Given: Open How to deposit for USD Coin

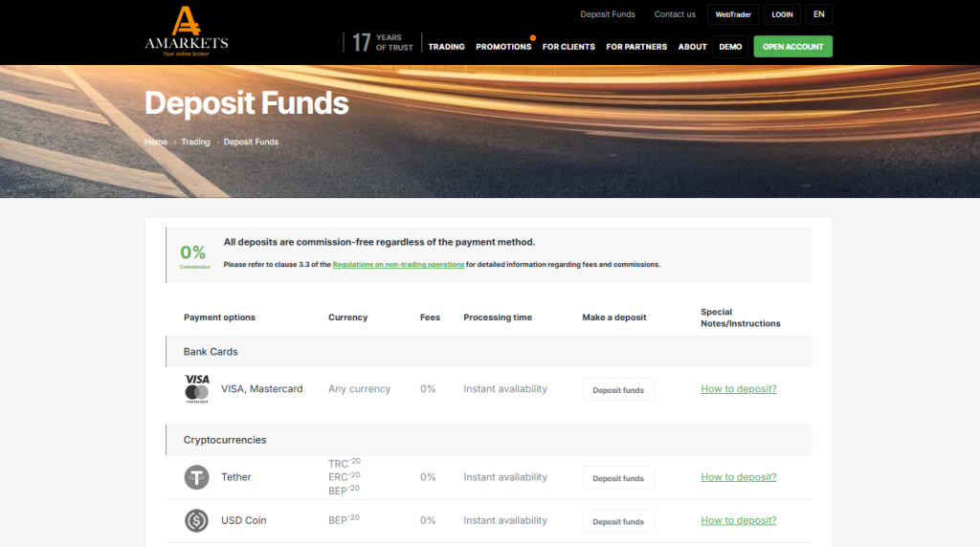Looking at the screenshot, I should [738, 521].
